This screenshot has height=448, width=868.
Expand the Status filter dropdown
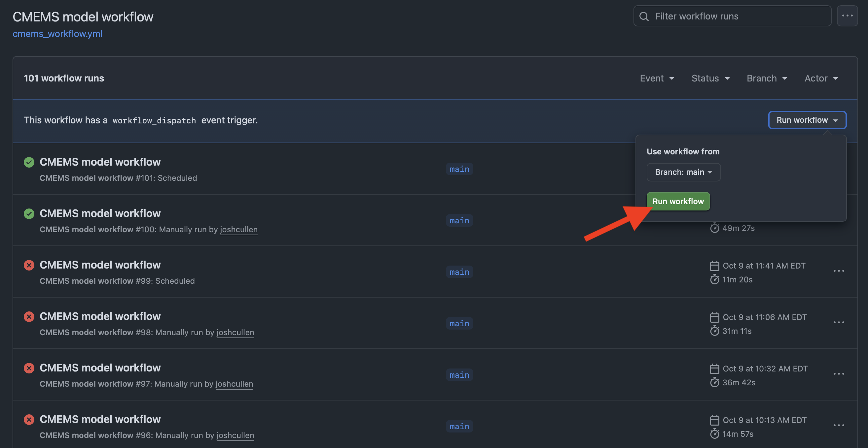pos(710,78)
